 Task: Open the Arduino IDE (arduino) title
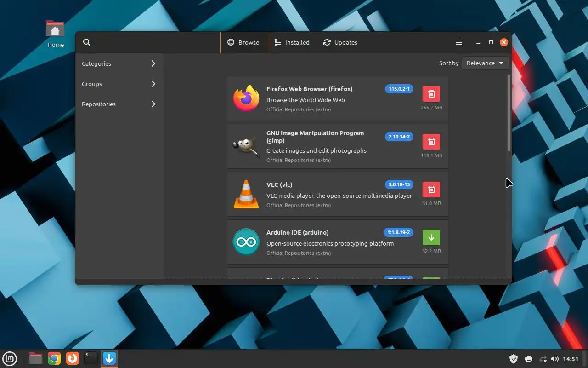298,232
